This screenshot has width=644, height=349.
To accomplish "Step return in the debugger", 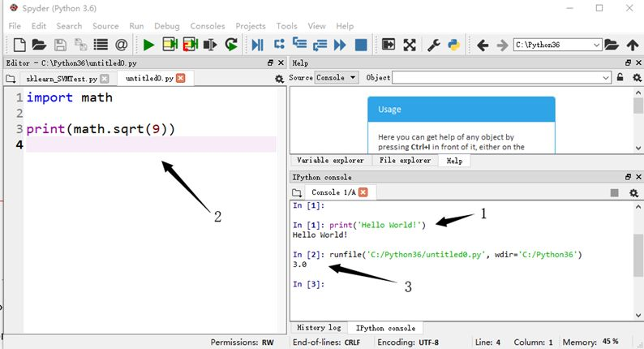I will coord(320,45).
